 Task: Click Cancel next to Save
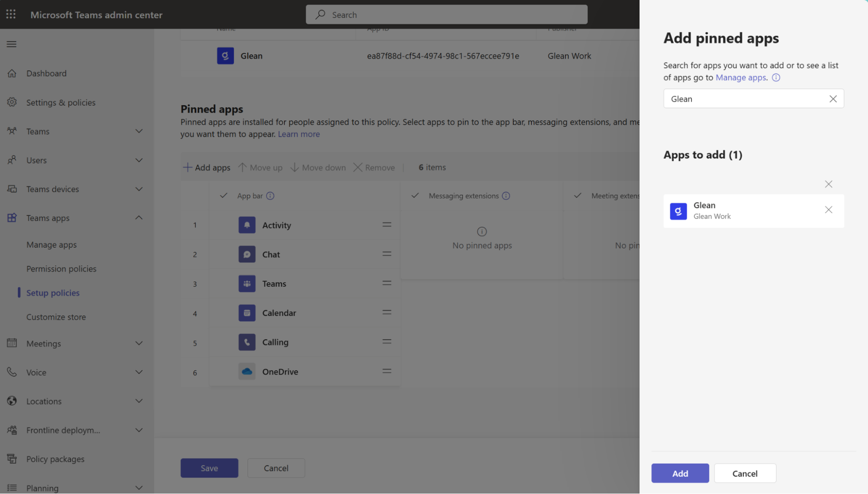click(x=276, y=468)
